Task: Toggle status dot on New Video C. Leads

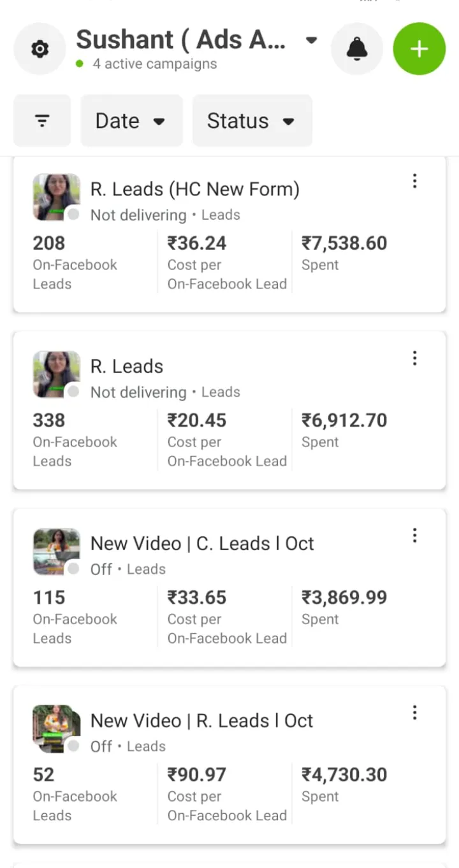Action: [x=73, y=569]
